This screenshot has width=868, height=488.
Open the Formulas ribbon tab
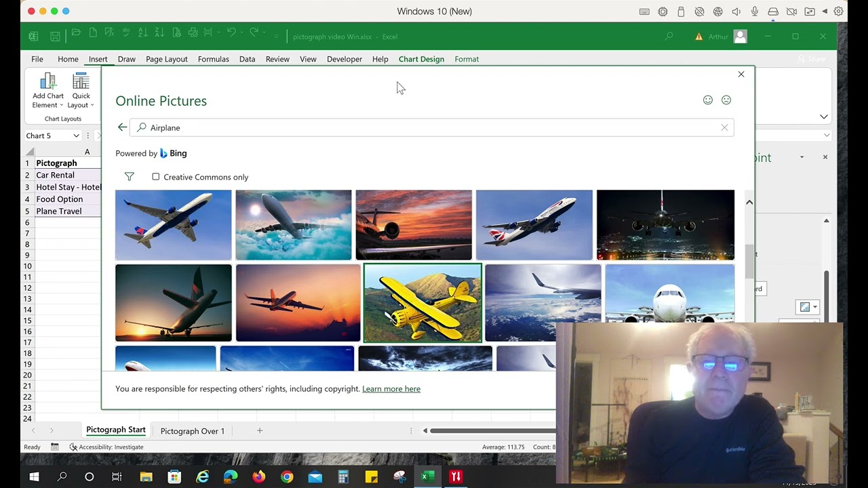pos(214,59)
